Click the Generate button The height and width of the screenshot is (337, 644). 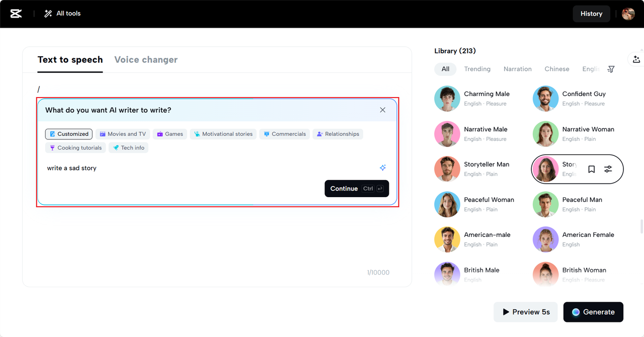tap(593, 312)
